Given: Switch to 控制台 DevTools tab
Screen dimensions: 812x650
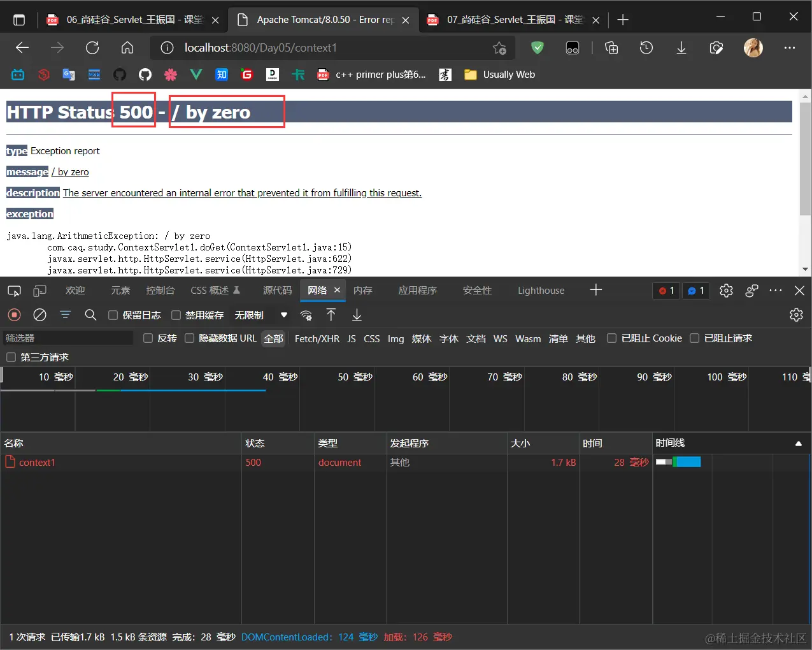Looking at the screenshot, I should pyautogui.click(x=160, y=291).
